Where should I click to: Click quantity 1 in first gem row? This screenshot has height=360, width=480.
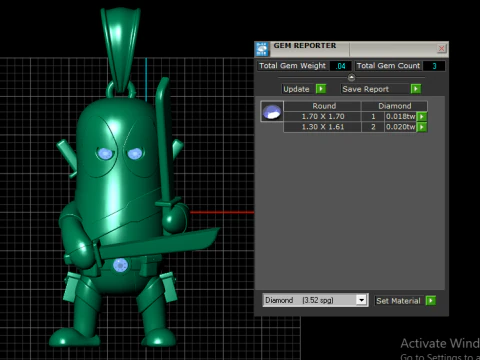[x=373, y=117]
